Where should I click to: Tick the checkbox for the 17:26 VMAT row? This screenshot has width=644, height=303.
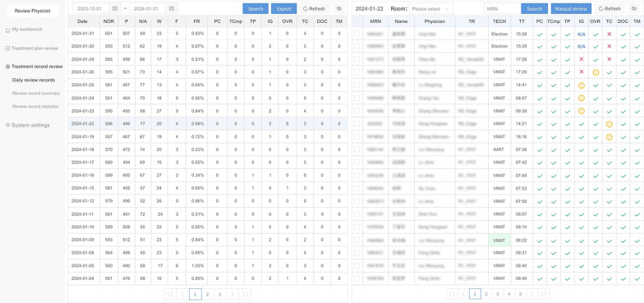click(356, 59)
